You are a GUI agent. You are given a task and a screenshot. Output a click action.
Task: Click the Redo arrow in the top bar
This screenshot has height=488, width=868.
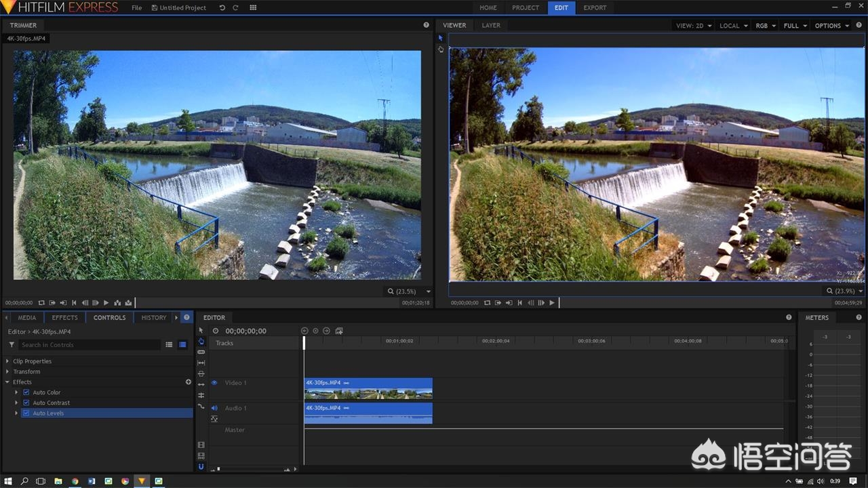235,7
